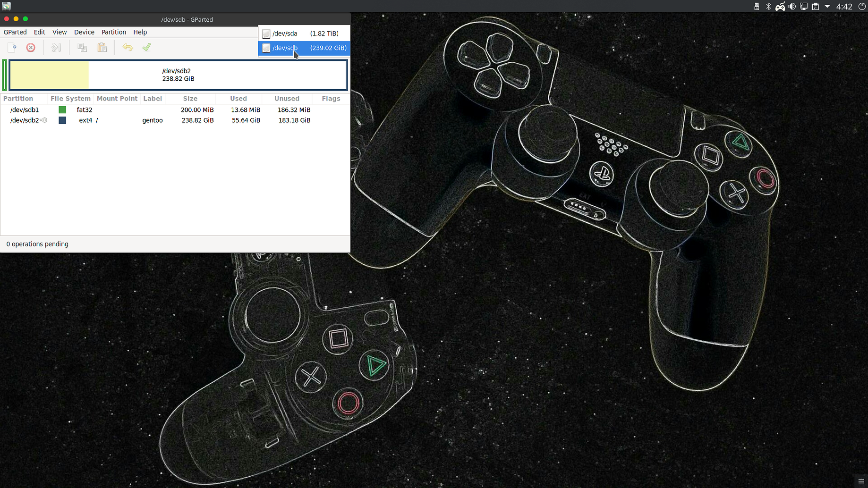Click the key icon beside /dev/sdb2
This screenshot has width=868, height=488.
44,120
